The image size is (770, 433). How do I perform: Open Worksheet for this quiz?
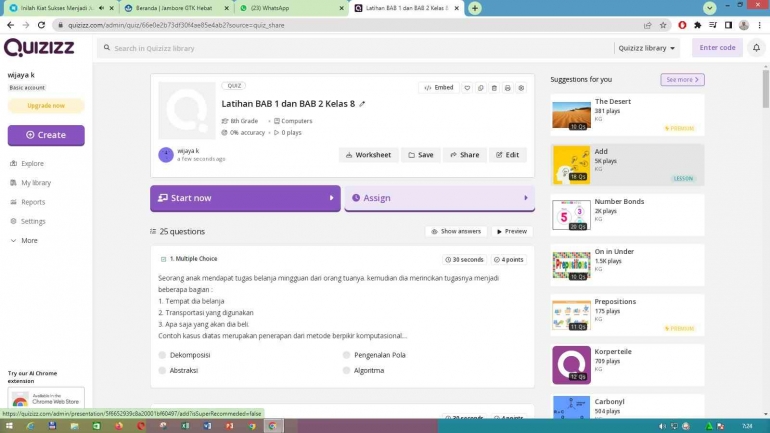point(369,155)
